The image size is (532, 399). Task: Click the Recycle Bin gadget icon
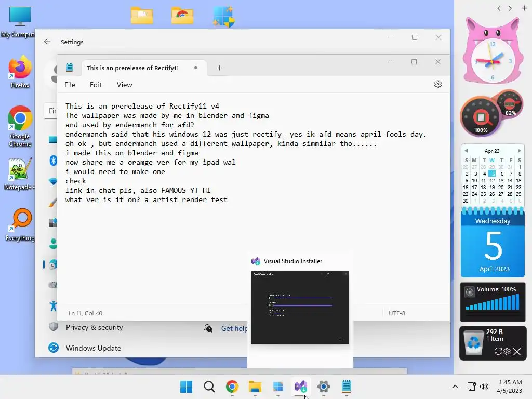(473, 343)
